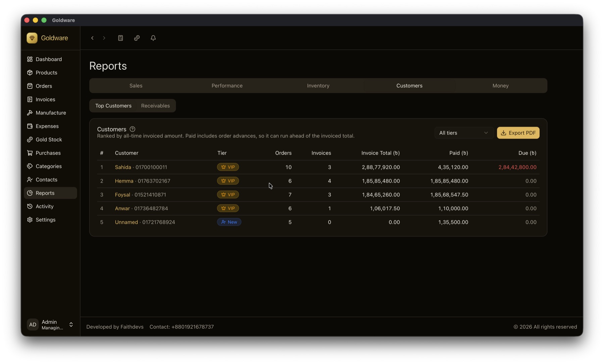The image size is (604, 364).
Task: Open Purchases in sidebar
Action: pos(50,153)
